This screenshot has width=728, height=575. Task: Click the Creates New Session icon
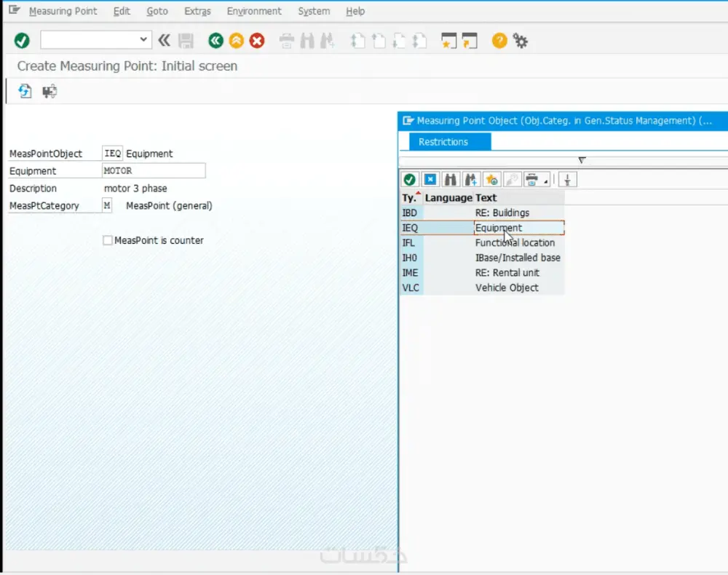(449, 40)
